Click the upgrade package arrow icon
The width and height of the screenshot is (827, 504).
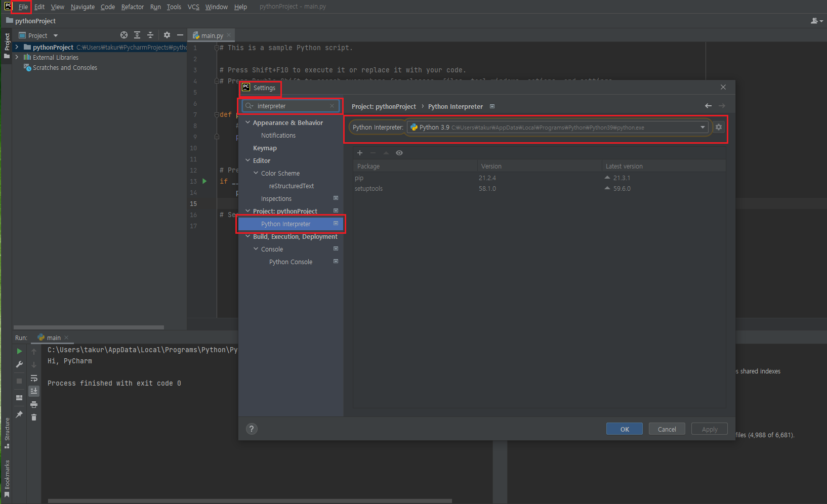click(386, 153)
